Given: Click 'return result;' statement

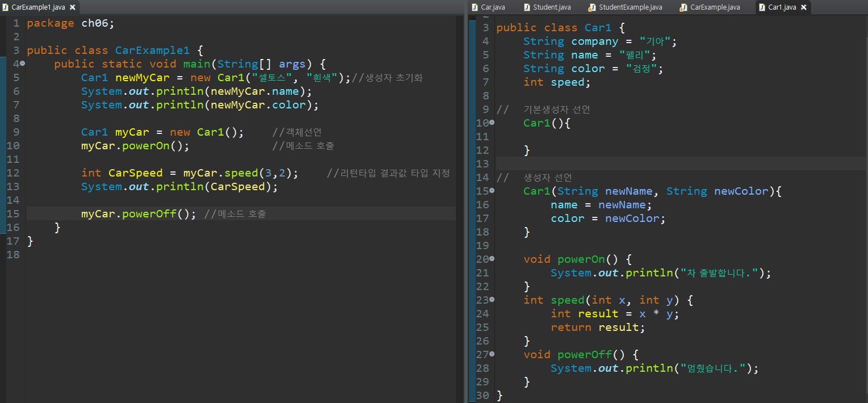Looking at the screenshot, I should [x=598, y=328].
